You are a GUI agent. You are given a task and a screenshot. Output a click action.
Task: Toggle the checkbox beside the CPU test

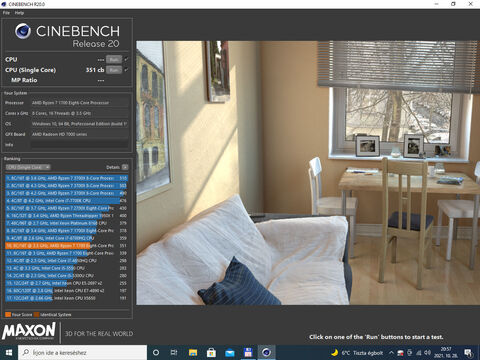click(x=126, y=59)
